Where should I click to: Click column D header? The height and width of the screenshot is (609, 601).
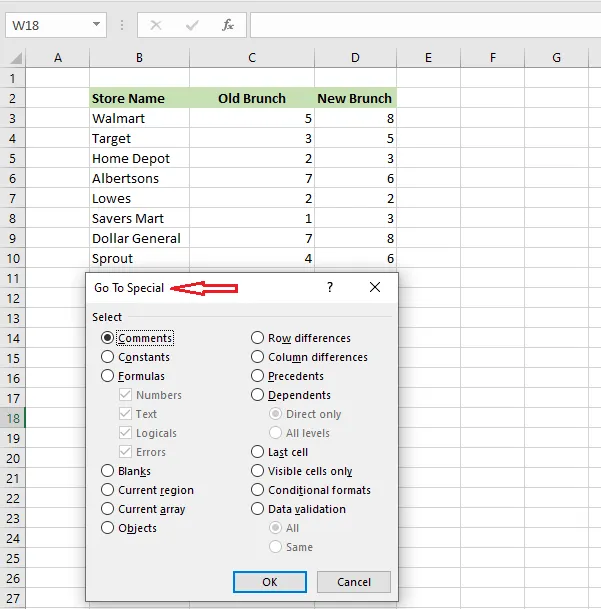tap(355, 58)
